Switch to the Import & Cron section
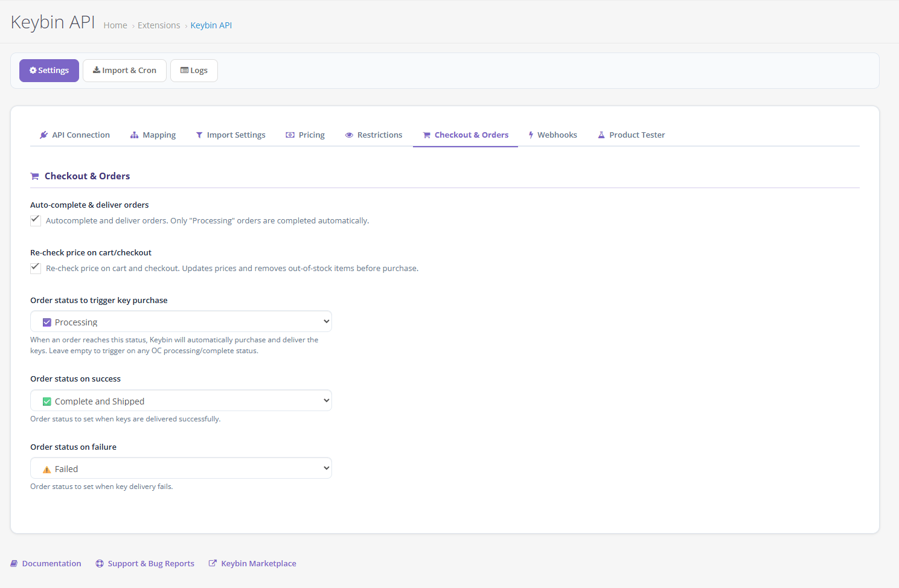Screen dimensions: 899x588 (124, 71)
